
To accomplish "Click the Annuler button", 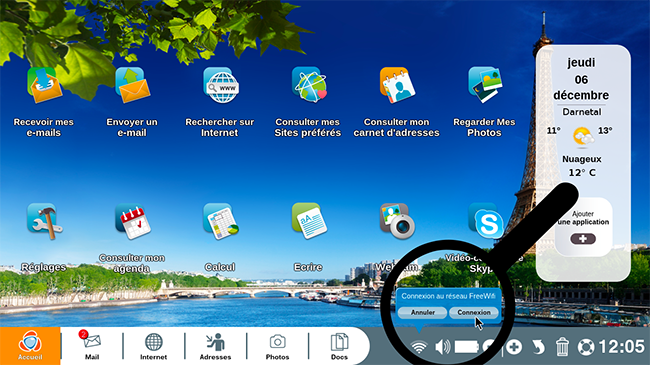I will (422, 312).
